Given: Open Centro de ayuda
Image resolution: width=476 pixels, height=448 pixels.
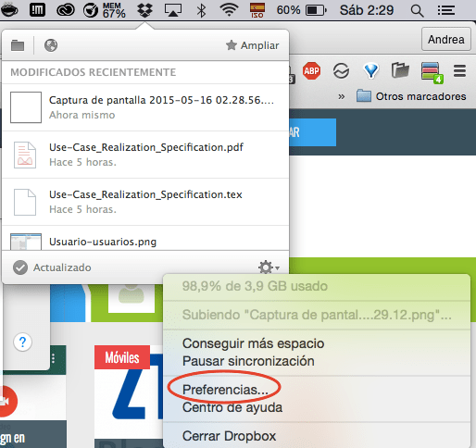Looking at the screenshot, I should pyautogui.click(x=232, y=407).
